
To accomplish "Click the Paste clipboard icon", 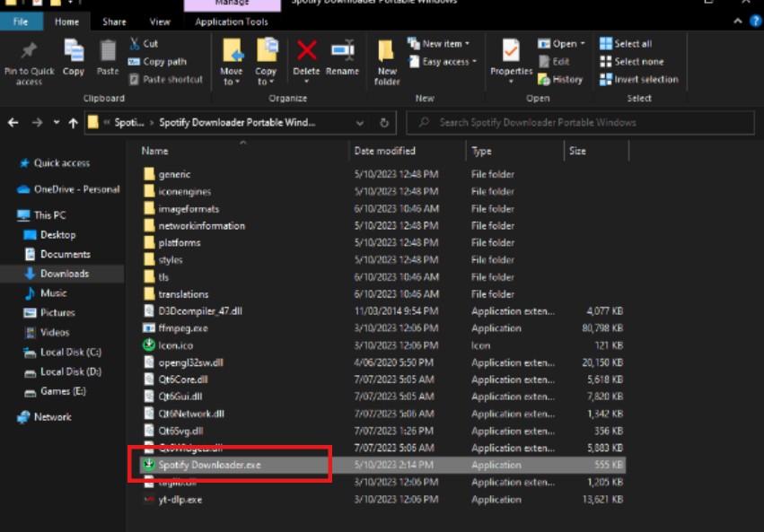I will [x=108, y=57].
